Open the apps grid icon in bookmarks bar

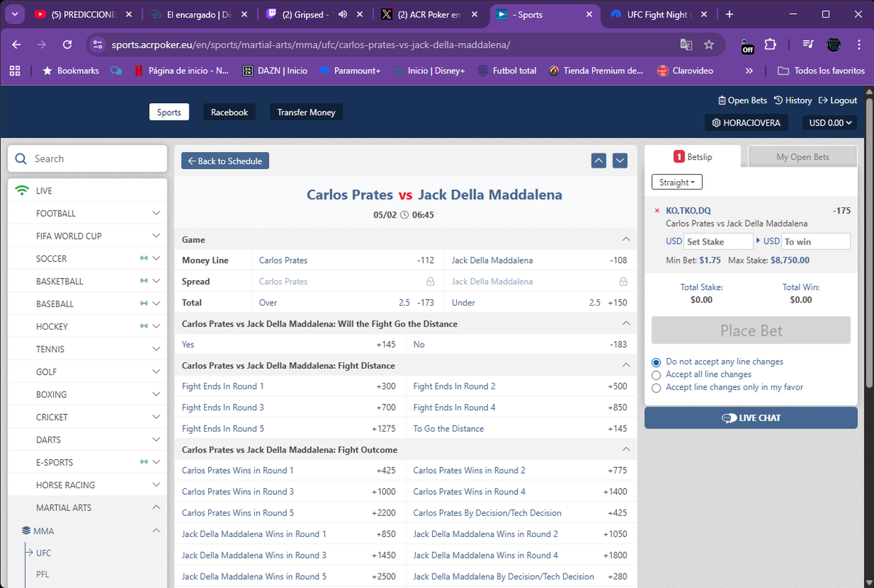[x=15, y=71]
